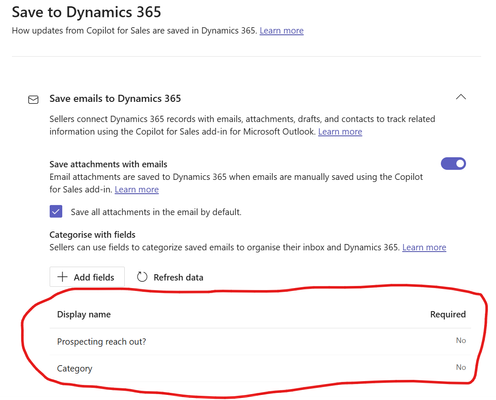Viewport: 496px width, 400px height.
Task: Click the Save attachments with emails label
Action: click(108, 164)
